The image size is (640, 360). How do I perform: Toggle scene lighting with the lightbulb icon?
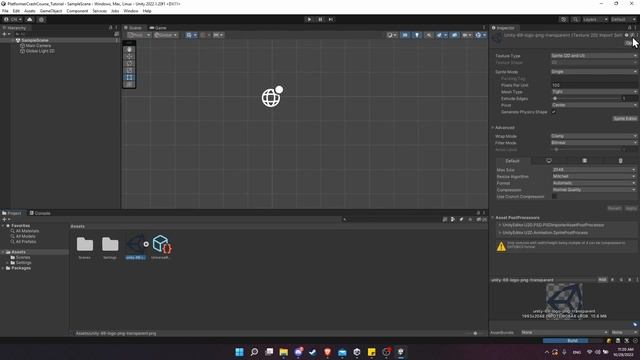pyautogui.click(x=417, y=35)
